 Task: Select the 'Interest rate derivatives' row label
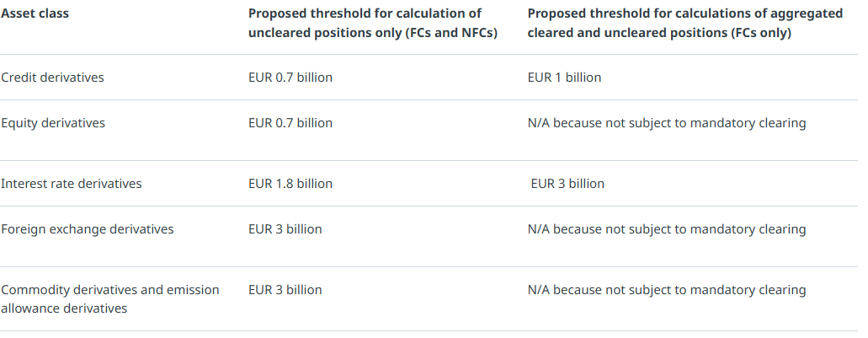click(x=72, y=184)
